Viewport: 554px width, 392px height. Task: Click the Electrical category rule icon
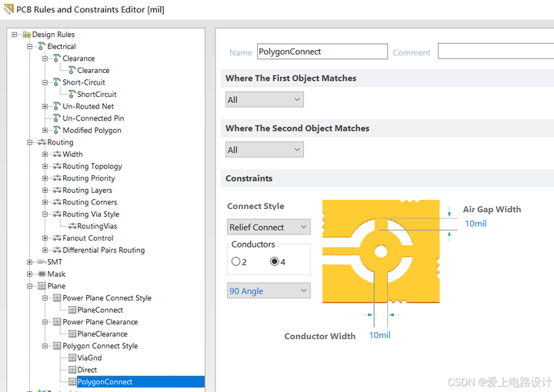[42, 47]
